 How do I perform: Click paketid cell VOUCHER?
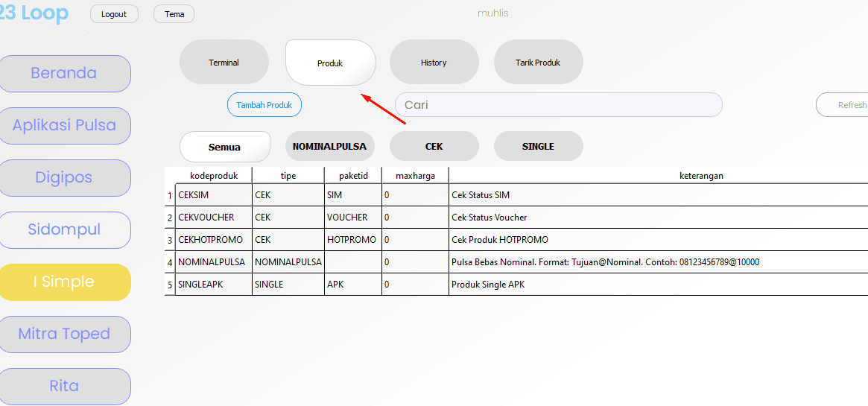coord(353,218)
